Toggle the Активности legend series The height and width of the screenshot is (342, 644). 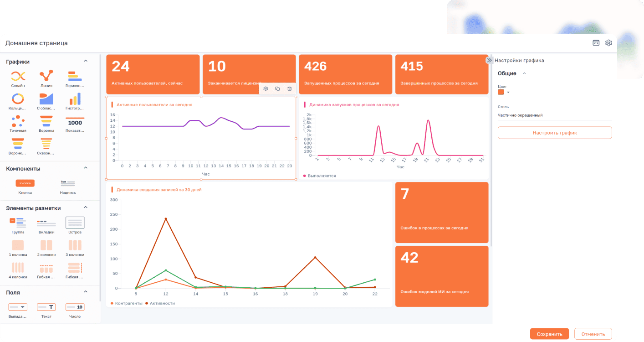160,303
